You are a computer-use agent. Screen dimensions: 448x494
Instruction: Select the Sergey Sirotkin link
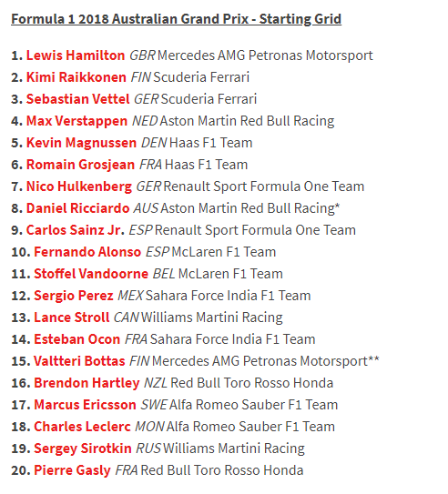click(x=83, y=449)
